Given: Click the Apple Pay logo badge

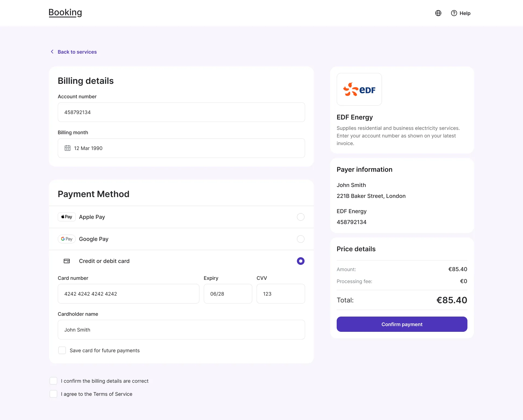Looking at the screenshot, I should pyautogui.click(x=66, y=217).
